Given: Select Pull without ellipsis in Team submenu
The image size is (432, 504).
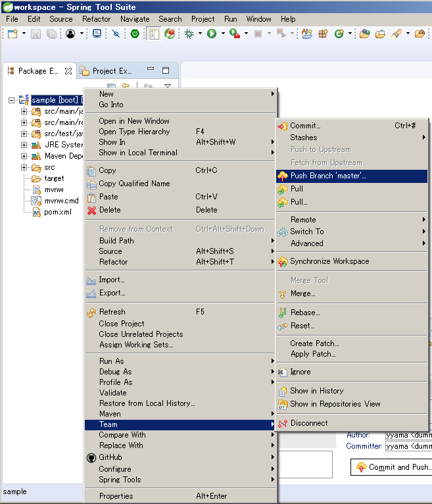Looking at the screenshot, I should [x=352, y=189].
